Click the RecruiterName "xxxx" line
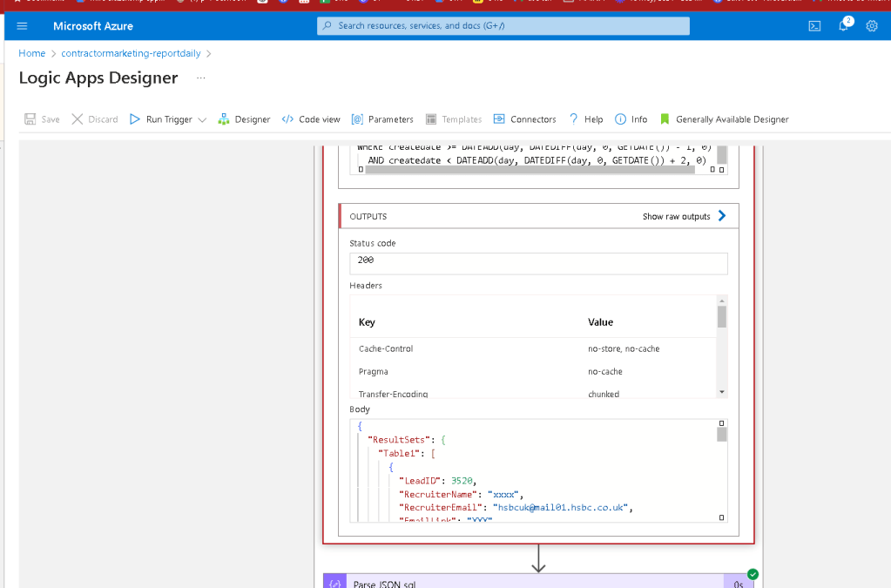The width and height of the screenshot is (891, 588). coord(461,494)
